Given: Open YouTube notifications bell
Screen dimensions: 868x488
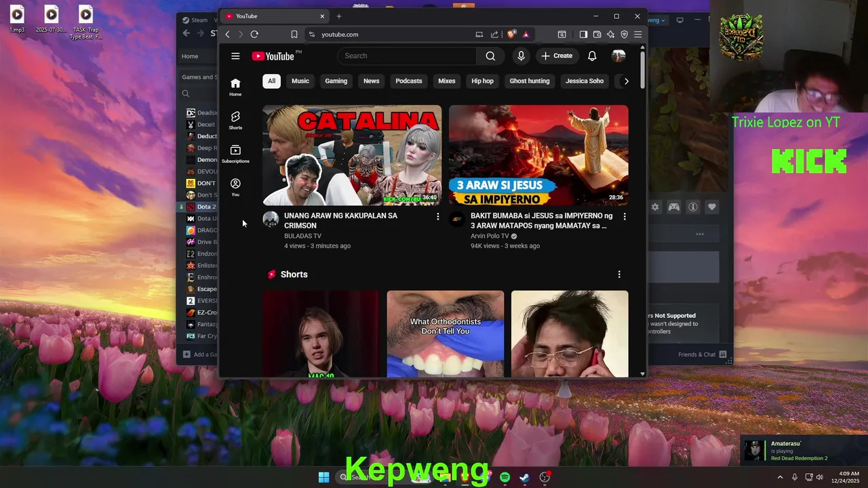Looking at the screenshot, I should pyautogui.click(x=592, y=56).
